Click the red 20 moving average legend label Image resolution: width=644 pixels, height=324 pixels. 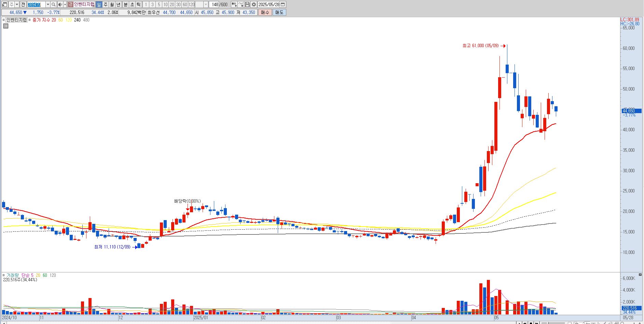[x=54, y=20]
